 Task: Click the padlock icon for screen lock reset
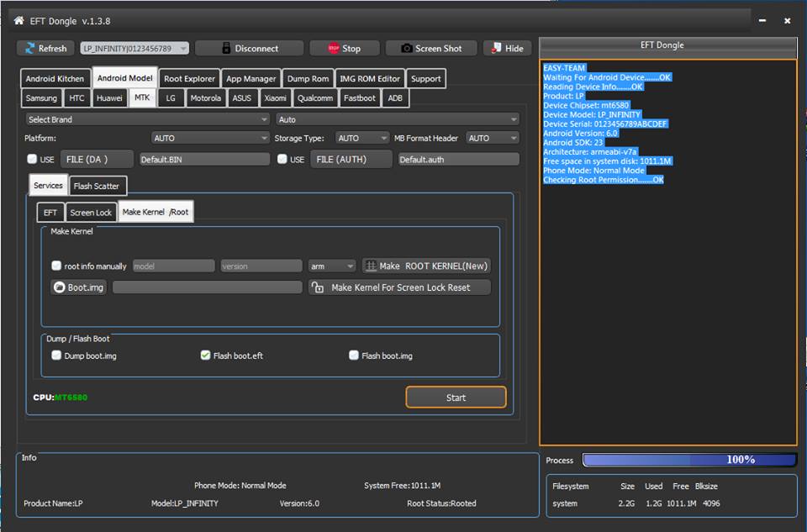coord(318,287)
